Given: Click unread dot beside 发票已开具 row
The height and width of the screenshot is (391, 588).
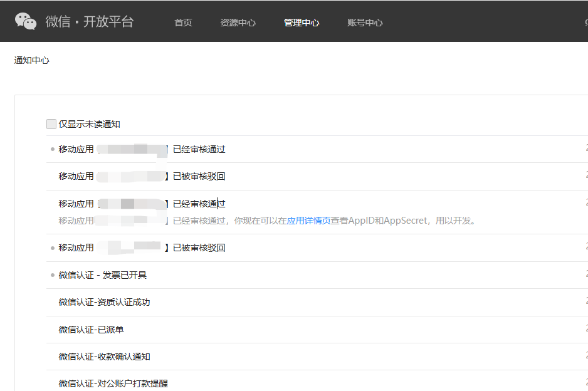Looking at the screenshot, I should coord(53,275).
